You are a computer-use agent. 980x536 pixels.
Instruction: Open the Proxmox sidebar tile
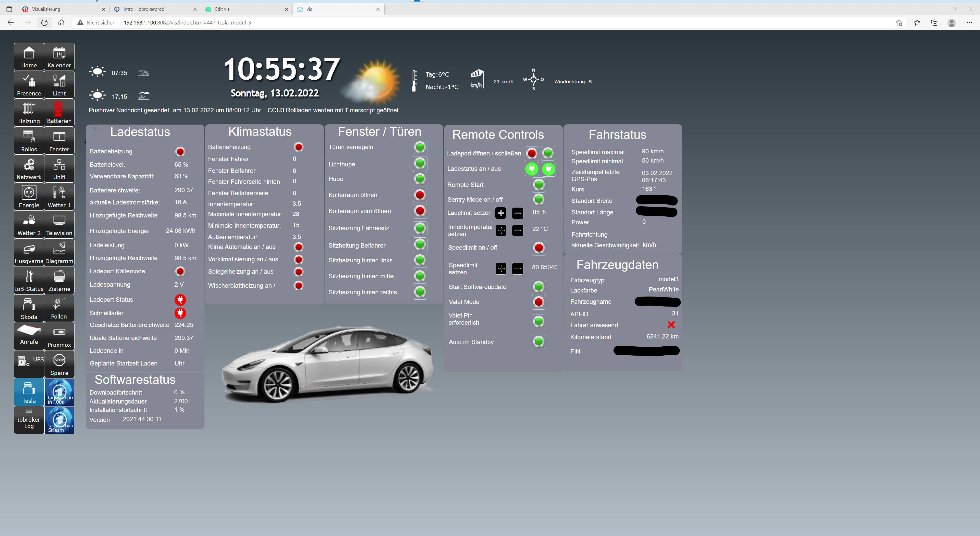(59, 336)
